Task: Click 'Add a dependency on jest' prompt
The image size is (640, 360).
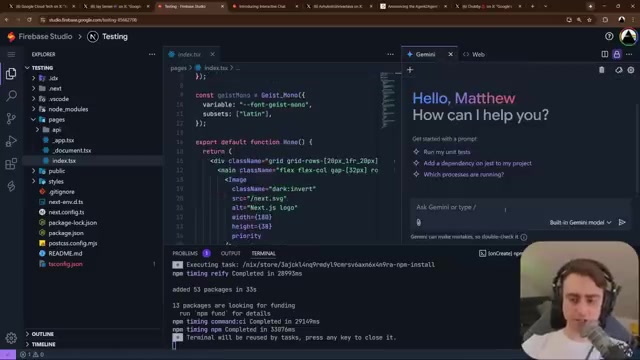Action: pos(478,163)
